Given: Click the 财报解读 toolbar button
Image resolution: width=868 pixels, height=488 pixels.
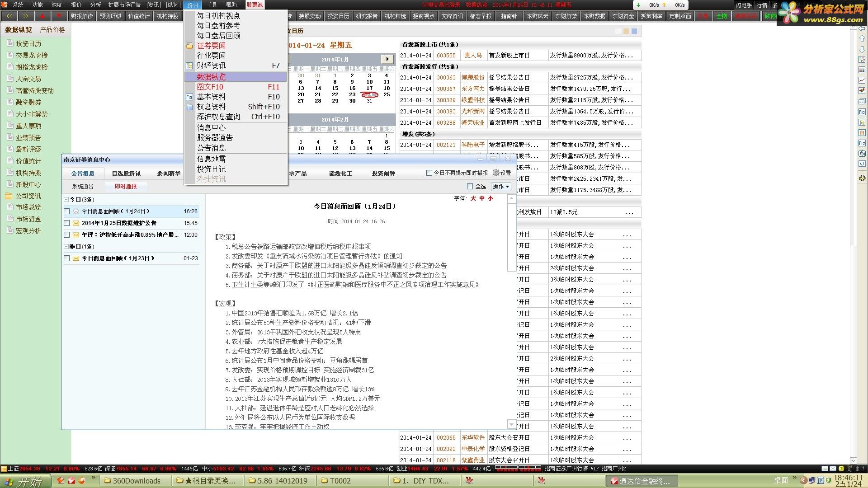Looking at the screenshot, I should 82,16.
